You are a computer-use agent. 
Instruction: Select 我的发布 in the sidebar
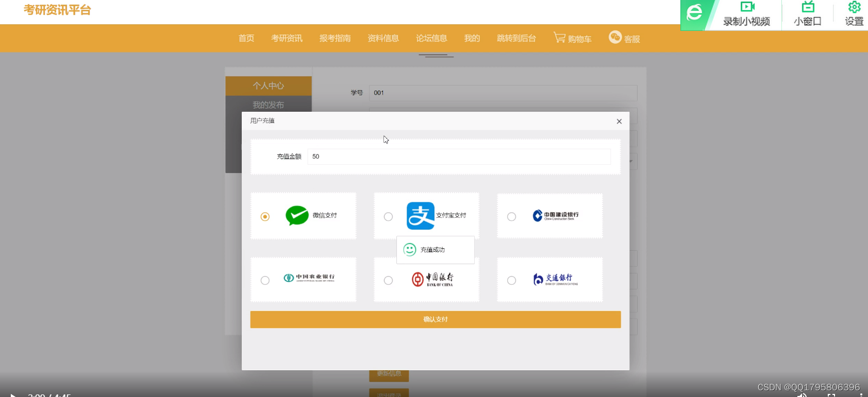[x=269, y=105]
